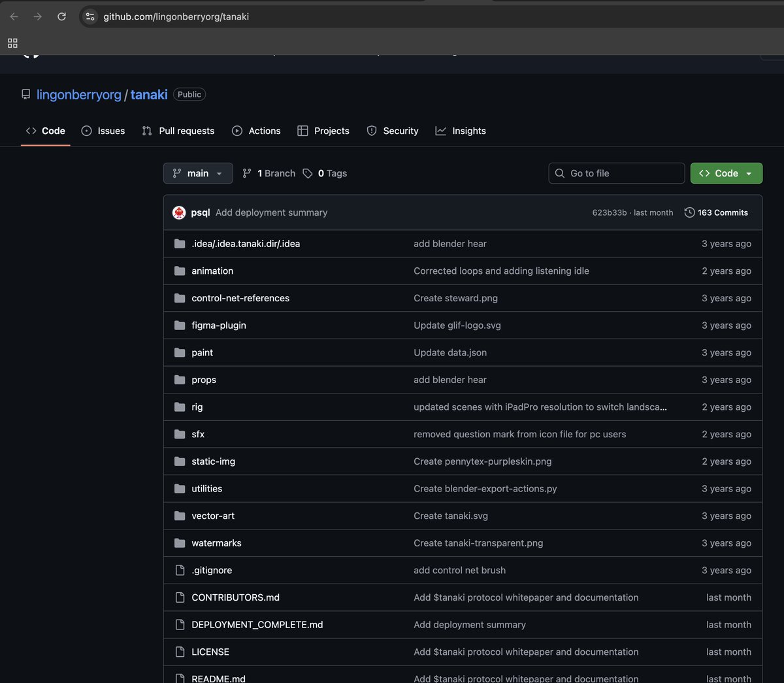Click the folder icon for sfx

pyautogui.click(x=180, y=434)
